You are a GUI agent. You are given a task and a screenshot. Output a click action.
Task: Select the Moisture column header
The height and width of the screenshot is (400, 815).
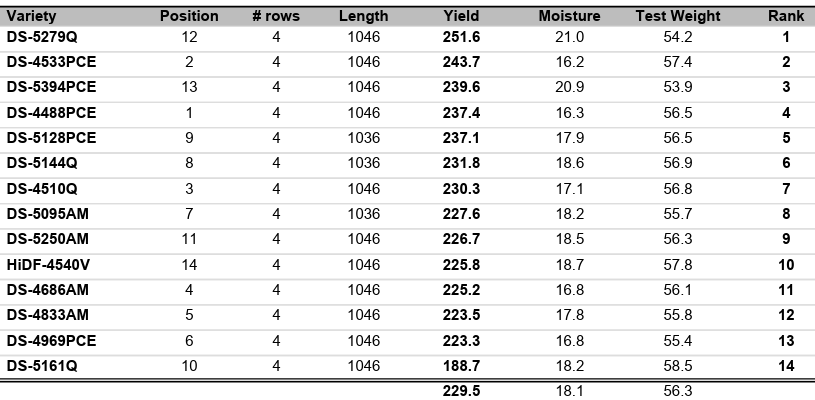pyautogui.click(x=569, y=16)
